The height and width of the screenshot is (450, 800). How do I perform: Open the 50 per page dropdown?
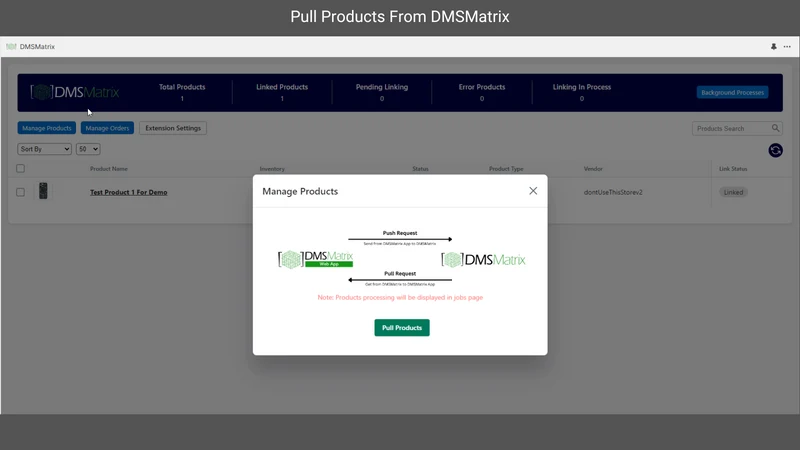click(x=88, y=149)
